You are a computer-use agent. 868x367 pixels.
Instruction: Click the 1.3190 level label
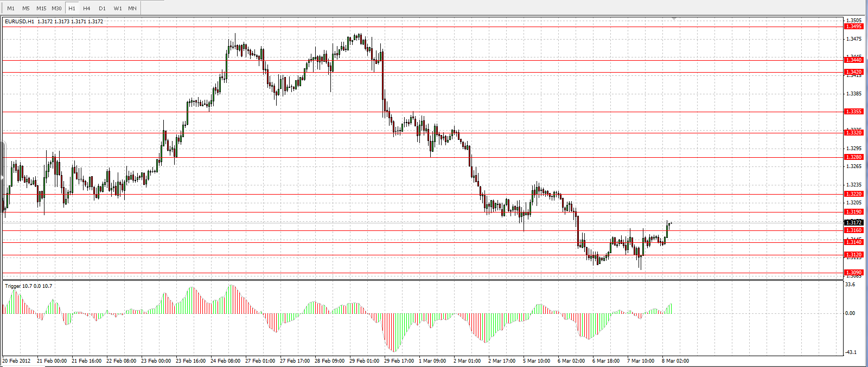pos(854,212)
